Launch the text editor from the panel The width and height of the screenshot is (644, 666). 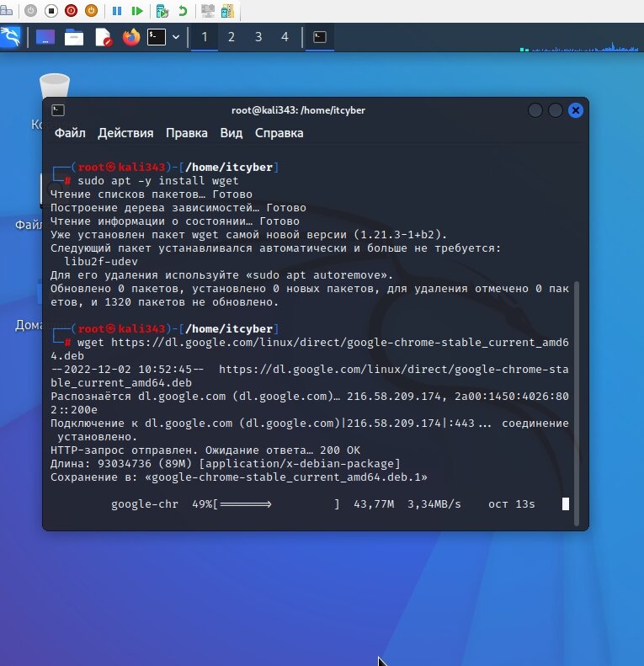(104, 37)
